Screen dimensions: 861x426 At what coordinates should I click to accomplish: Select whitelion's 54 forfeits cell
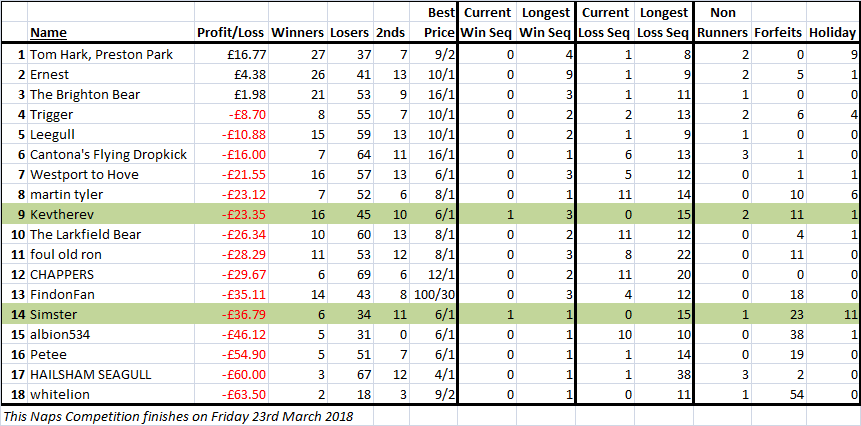[778, 395]
